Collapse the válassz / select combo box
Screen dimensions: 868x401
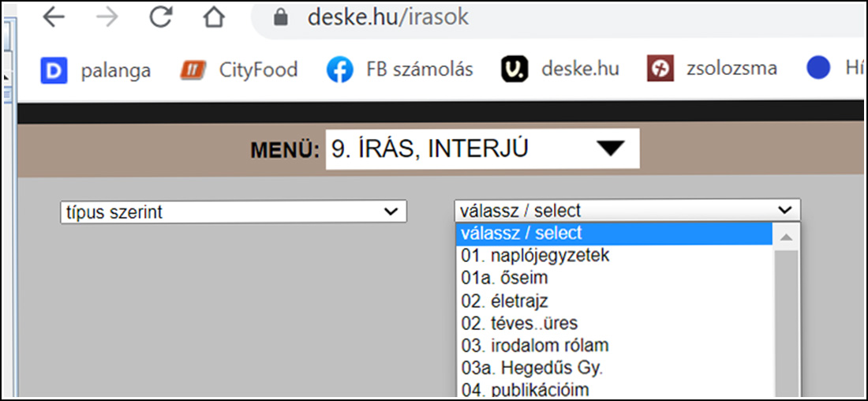coord(627,211)
